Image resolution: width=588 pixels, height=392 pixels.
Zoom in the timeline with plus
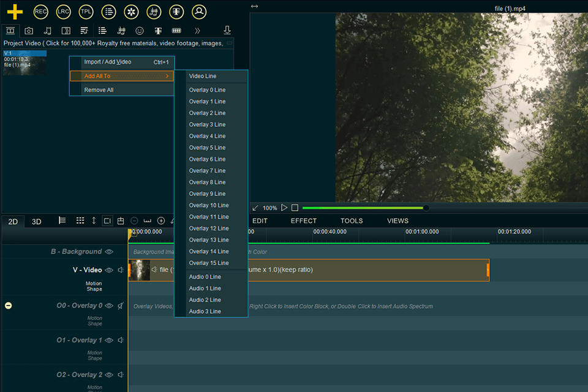click(161, 221)
